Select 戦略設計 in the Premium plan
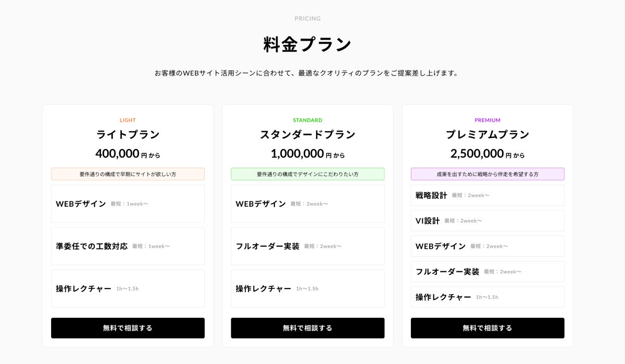 tap(487, 195)
